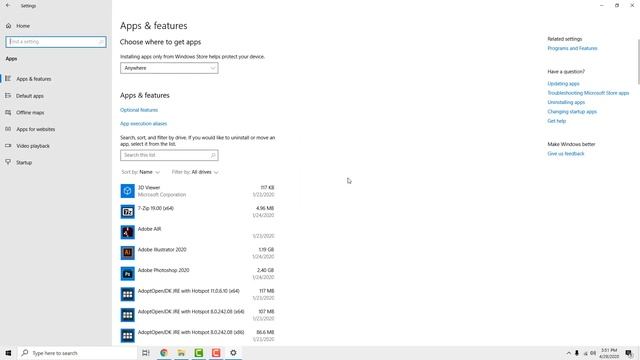
Task: Open the Action Center notifications icon
Action: 629,353
